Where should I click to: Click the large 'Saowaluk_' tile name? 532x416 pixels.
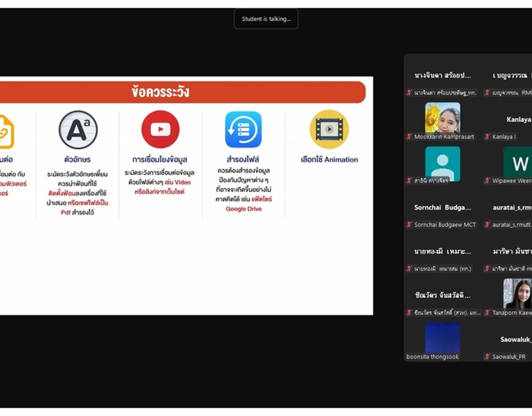(x=516, y=339)
